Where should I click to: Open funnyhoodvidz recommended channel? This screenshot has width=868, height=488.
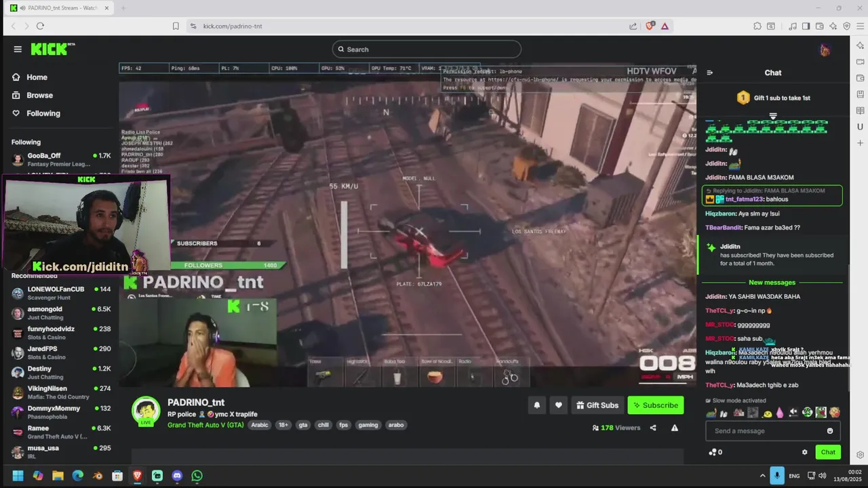61,333
